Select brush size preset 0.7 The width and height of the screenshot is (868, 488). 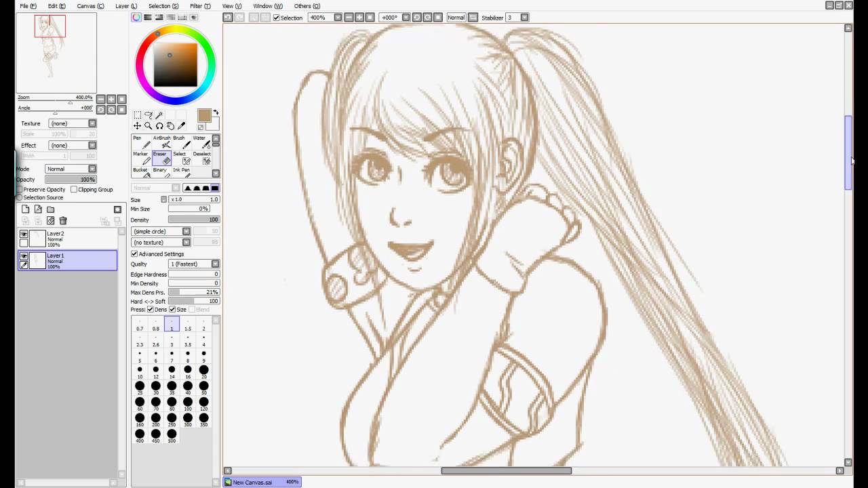pos(140,325)
